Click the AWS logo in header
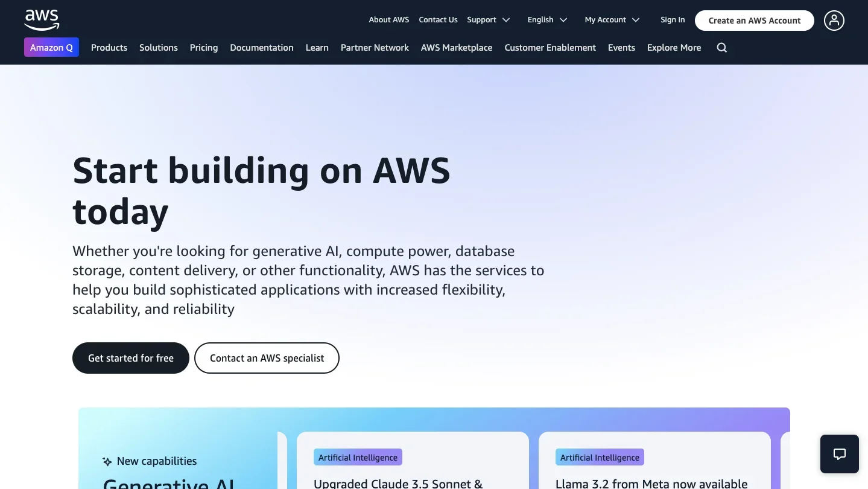This screenshot has width=868, height=489. [x=42, y=20]
